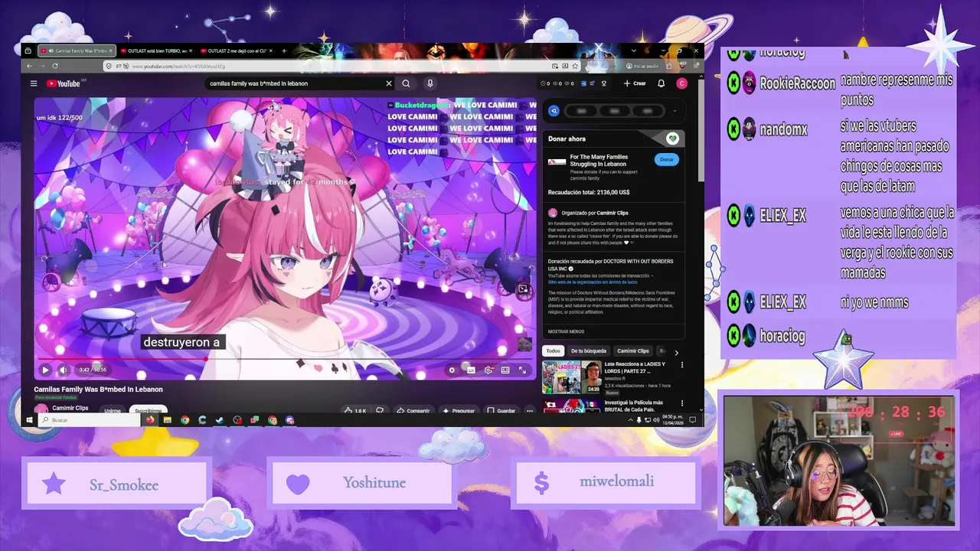Go to the YouTube home logo
Image resolution: width=980 pixels, height=551 pixels.
[64, 83]
